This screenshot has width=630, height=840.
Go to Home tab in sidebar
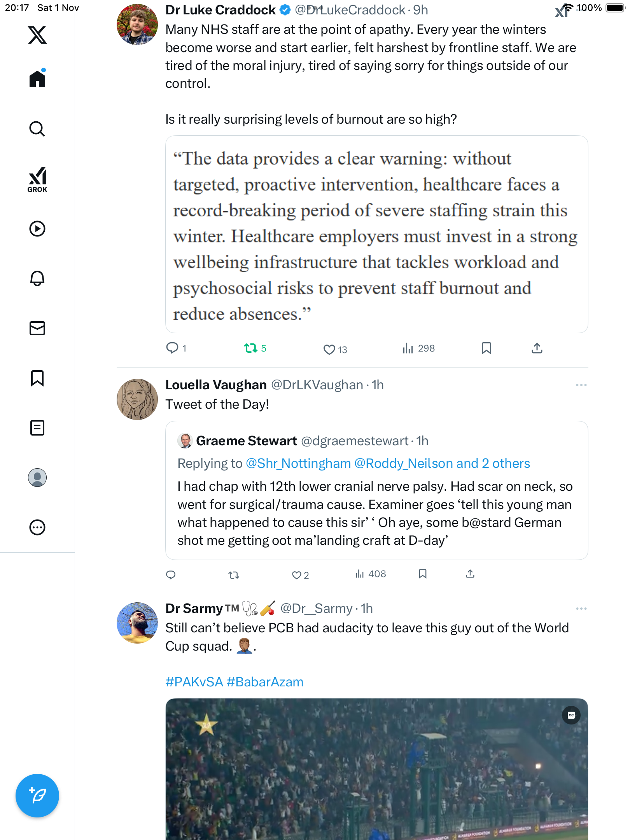tap(37, 79)
